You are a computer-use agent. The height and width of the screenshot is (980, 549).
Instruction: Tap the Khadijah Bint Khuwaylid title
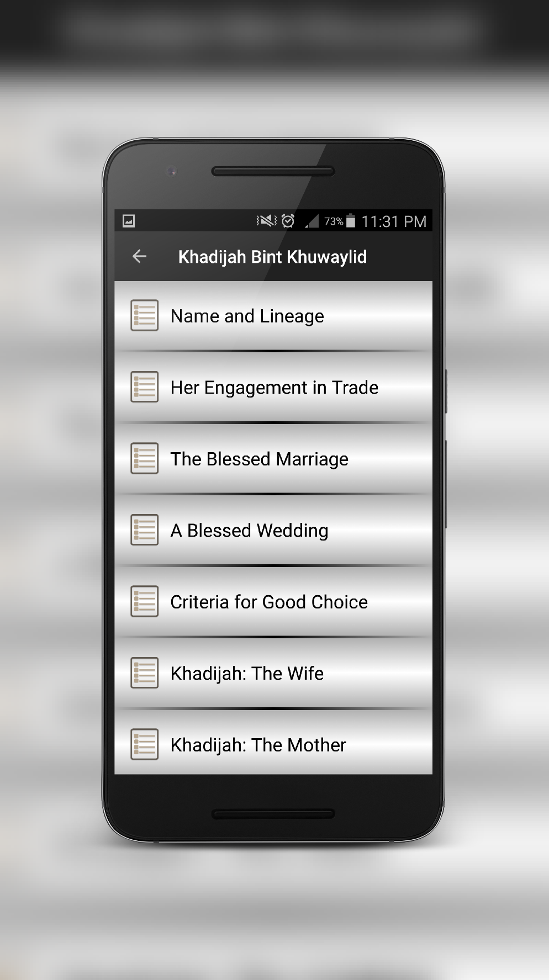(x=272, y=257)
